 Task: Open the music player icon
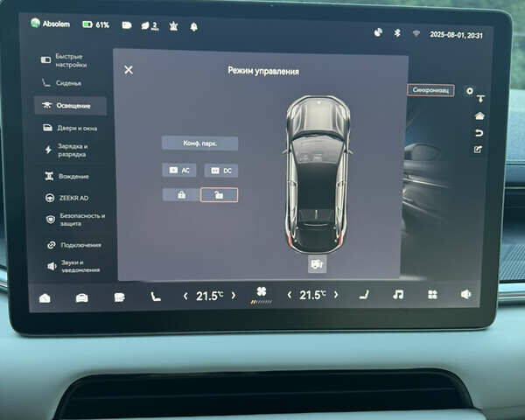pos(398,295)
